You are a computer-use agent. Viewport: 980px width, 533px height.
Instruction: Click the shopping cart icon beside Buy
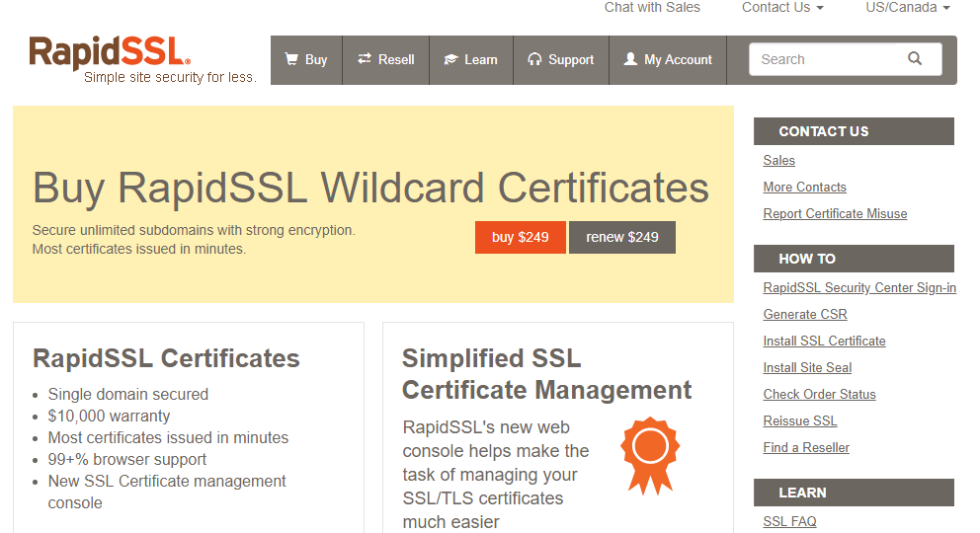(x=291, y=59)
